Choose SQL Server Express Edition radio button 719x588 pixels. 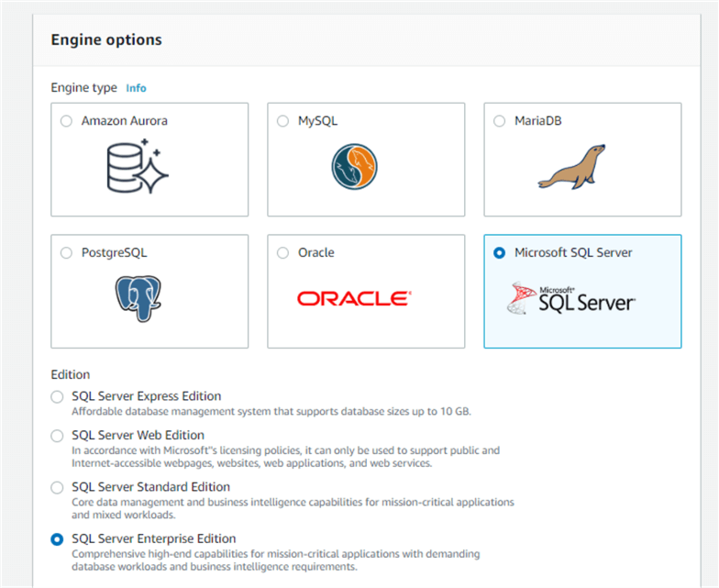point(58,397)
